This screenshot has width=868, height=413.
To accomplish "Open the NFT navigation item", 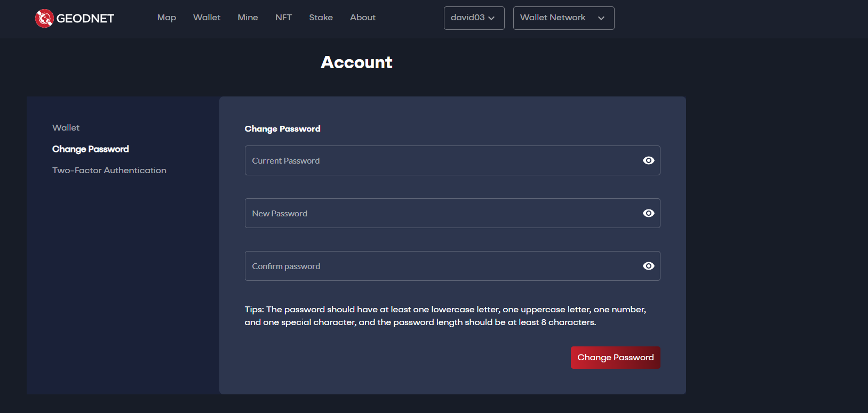I will point(283,18).
